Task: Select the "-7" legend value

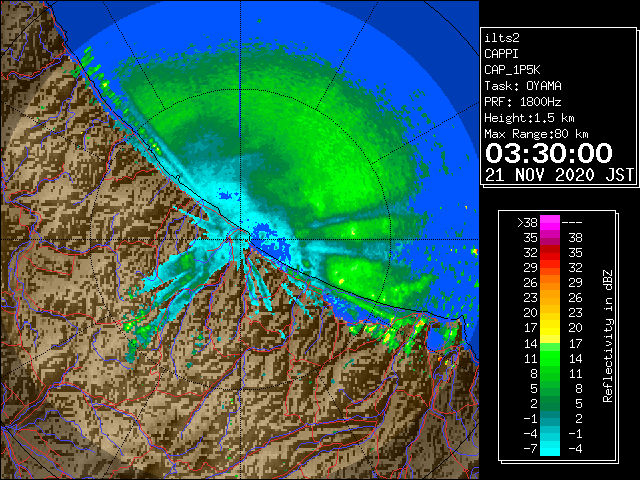Action: pos(530,449)
